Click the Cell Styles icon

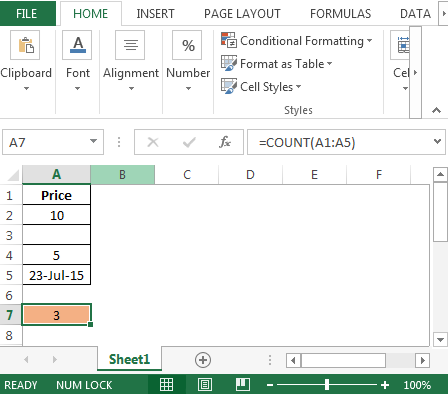coord(229,86)
